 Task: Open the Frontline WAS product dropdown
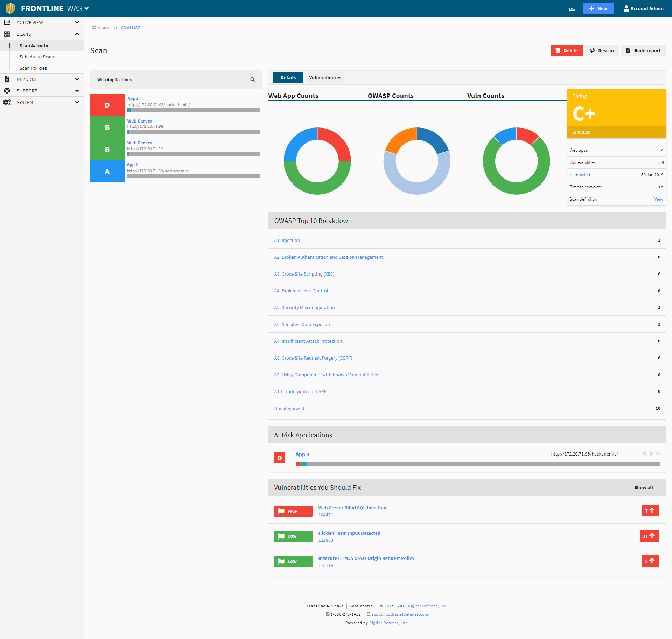pos(86,8)
